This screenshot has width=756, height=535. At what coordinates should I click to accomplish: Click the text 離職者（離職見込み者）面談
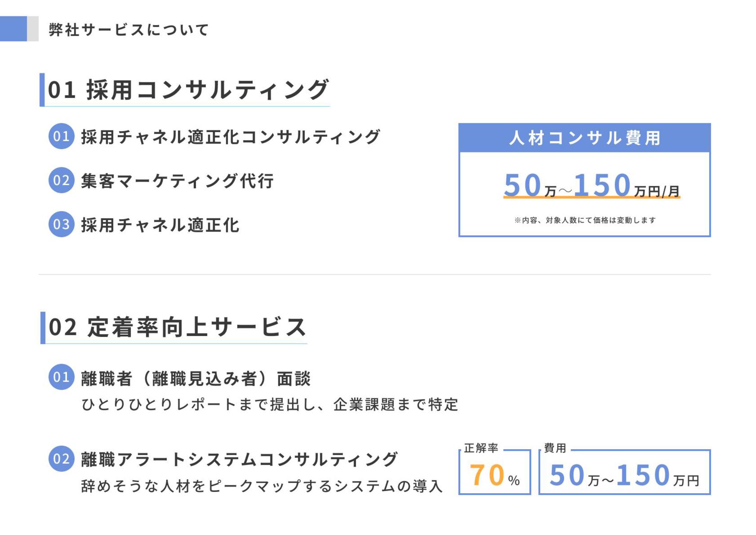[x=196, y=378]
